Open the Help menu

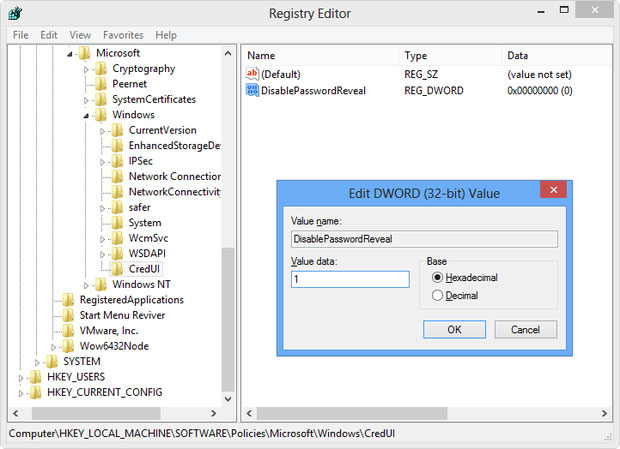[x=166, y=35]
